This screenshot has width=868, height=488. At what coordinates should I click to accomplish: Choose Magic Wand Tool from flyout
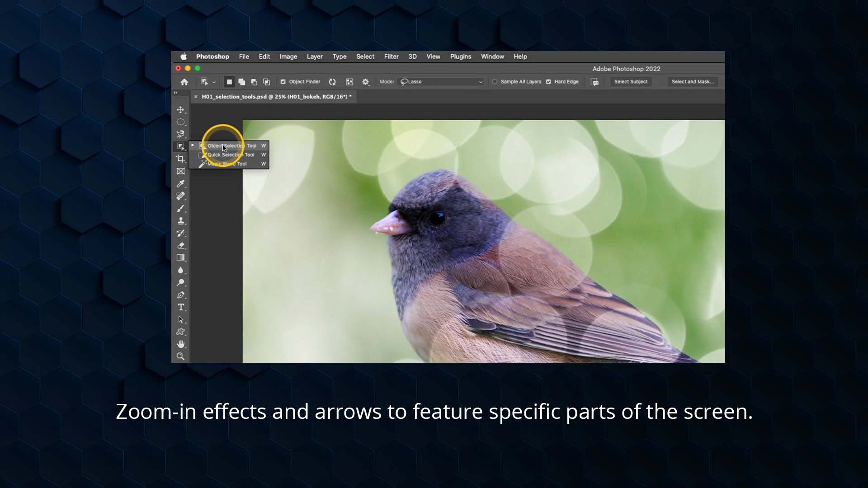click(x=229, y=164)
